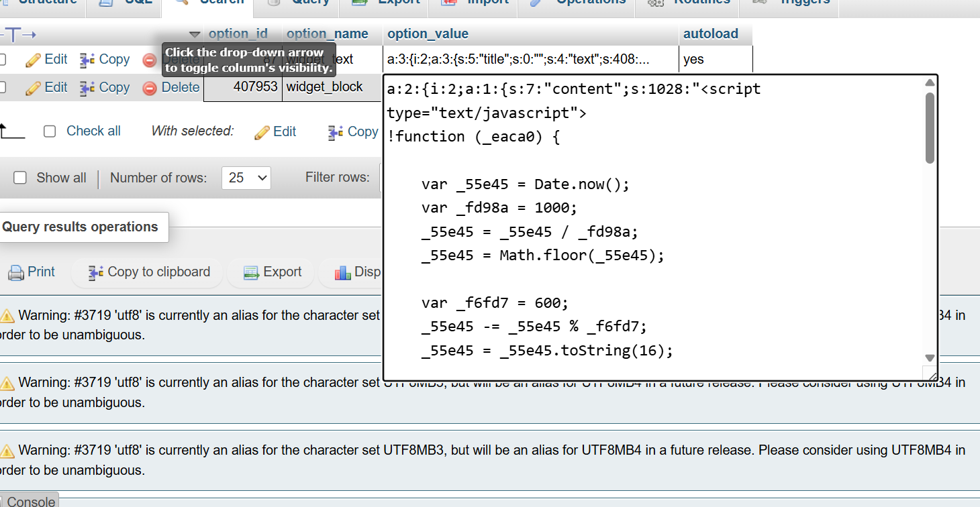Open the SQL tab
980x507 pixels.
click(x=128, y=2)
